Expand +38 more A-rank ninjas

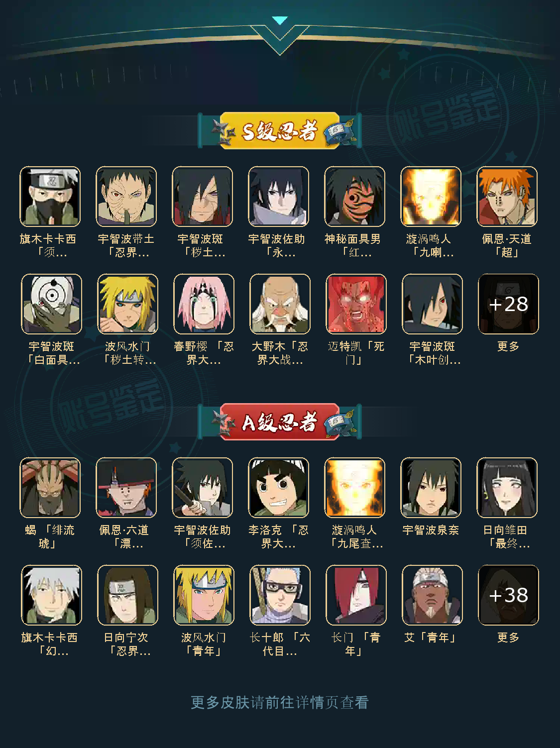click(508, 595)
